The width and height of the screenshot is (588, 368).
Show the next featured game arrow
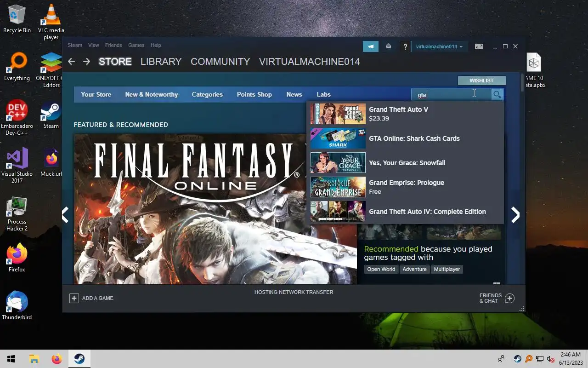[x=515, y=215]
